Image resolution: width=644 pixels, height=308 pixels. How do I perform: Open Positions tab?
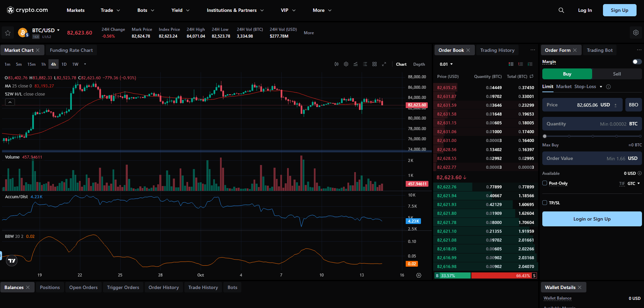pos(50,287)
